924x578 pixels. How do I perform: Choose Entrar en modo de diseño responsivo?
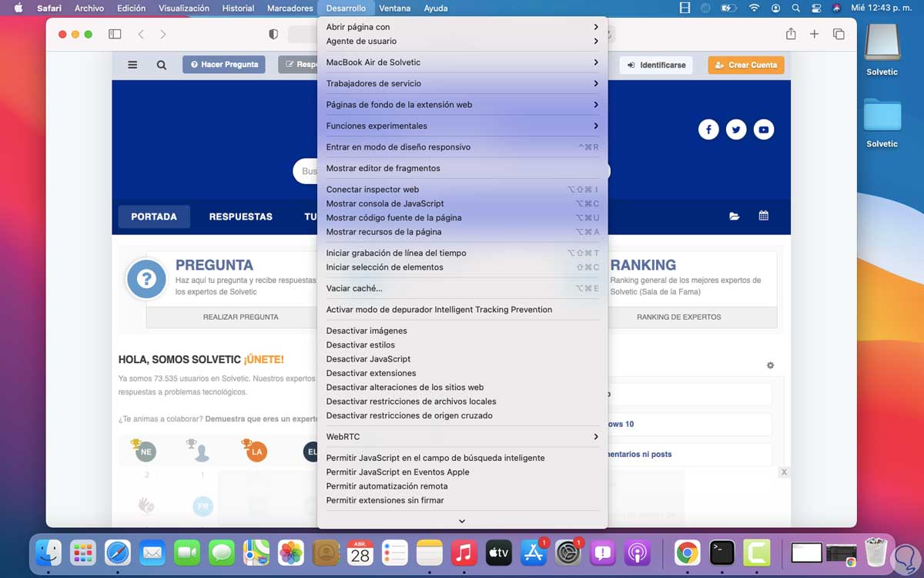(x=462, y=147)
